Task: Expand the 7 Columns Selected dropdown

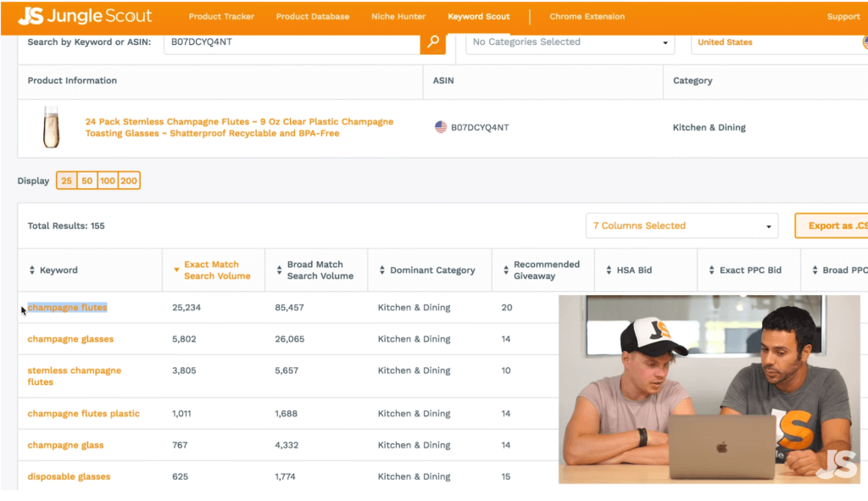Action: click(682, 225)
